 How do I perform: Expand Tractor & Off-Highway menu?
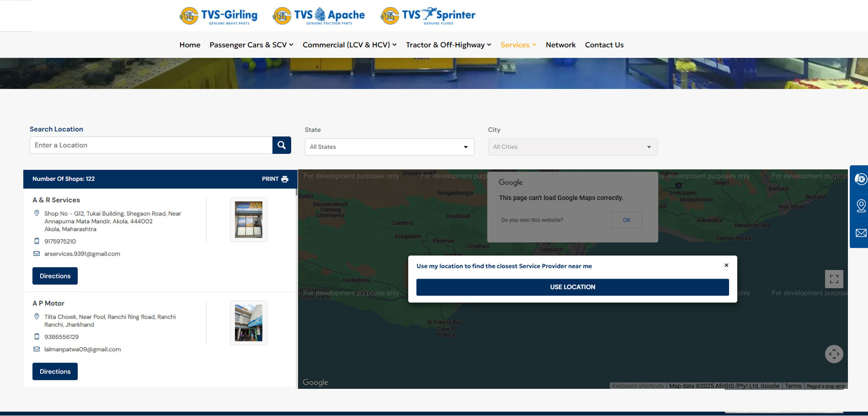click(x=449, y=45)
